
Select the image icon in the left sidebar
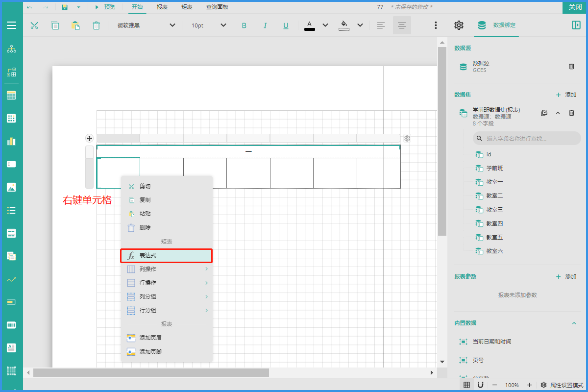(x=11, y=187)
